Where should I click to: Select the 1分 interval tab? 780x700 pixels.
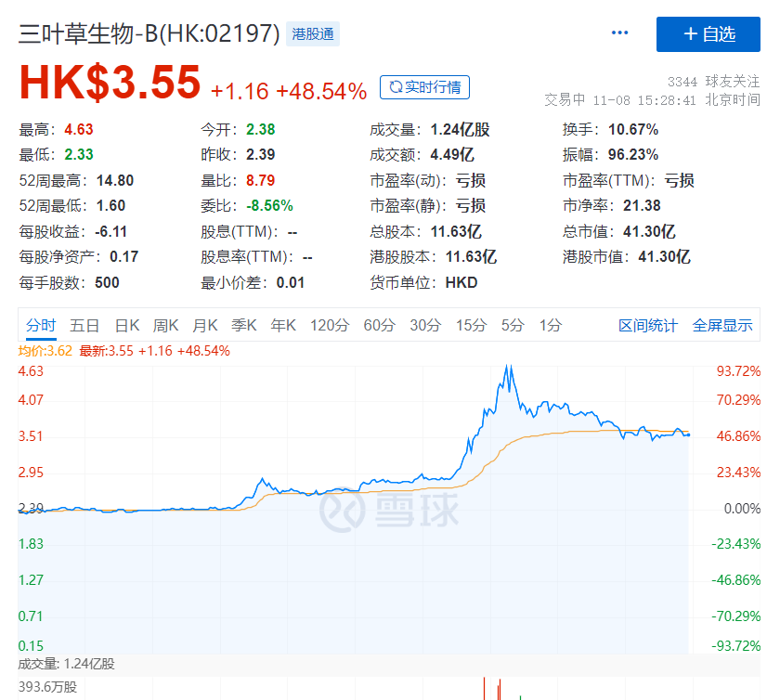(x=551, y=325)
